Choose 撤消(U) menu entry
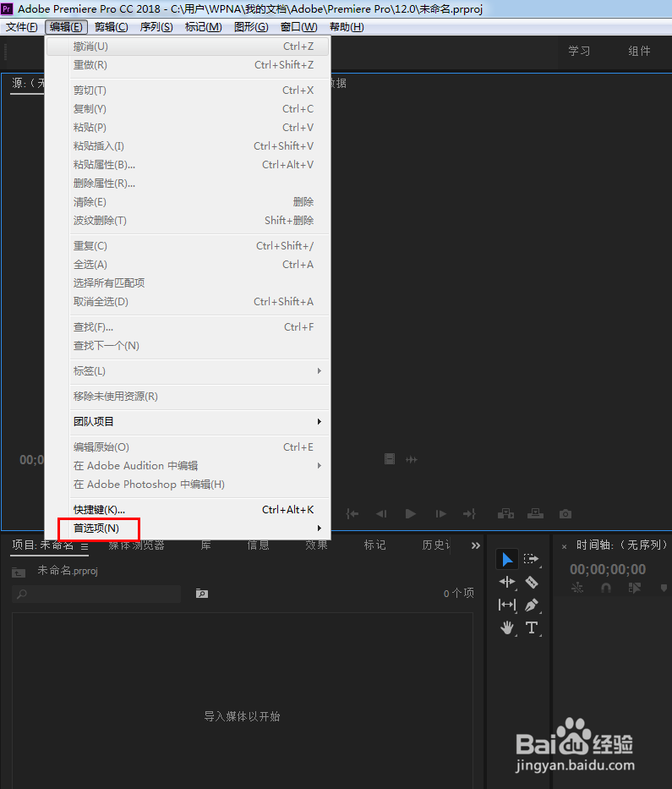This screenshot has width=672, height=789. click(x=188, y=47)
